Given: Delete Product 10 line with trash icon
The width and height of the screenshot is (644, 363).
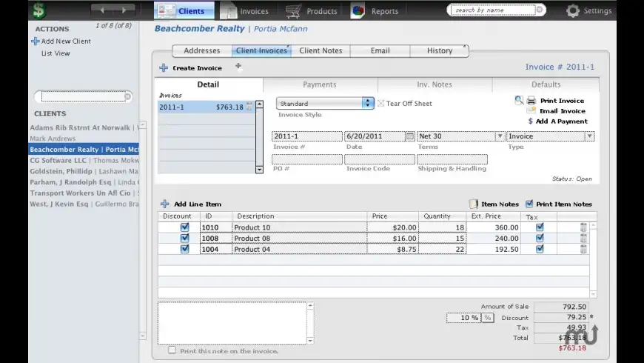Looking at the screenshot, I should coord(583,228).
